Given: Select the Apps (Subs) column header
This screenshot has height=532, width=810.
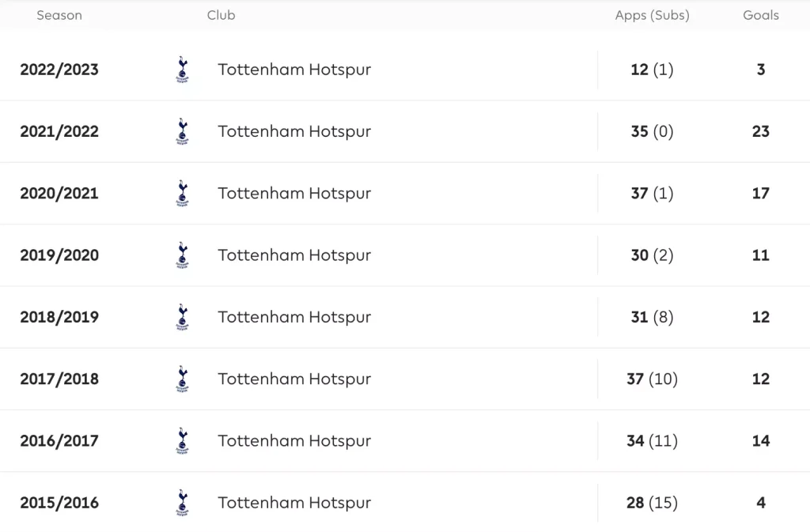Looking at the screenshot, I should [653, 16].
